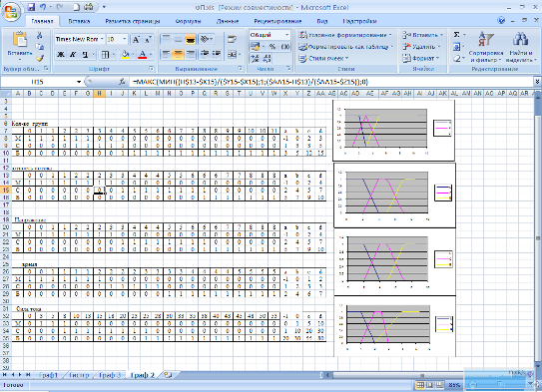Switch to the Граф1 sheet tab
The width and height of the screenshot is (542, 392).
click(x=48, y=375)
